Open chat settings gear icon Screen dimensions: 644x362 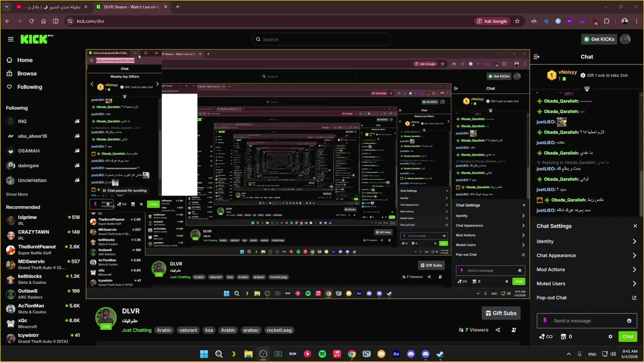point(610,337)
